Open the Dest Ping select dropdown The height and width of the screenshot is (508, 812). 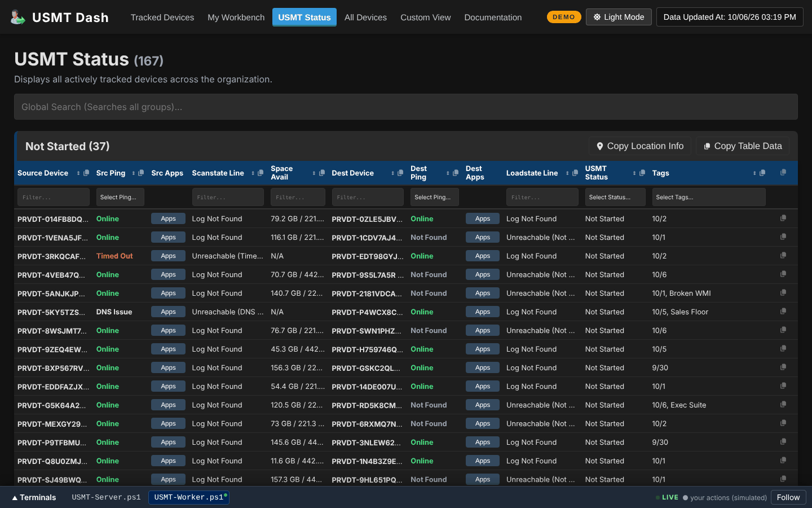click(435, 197)
